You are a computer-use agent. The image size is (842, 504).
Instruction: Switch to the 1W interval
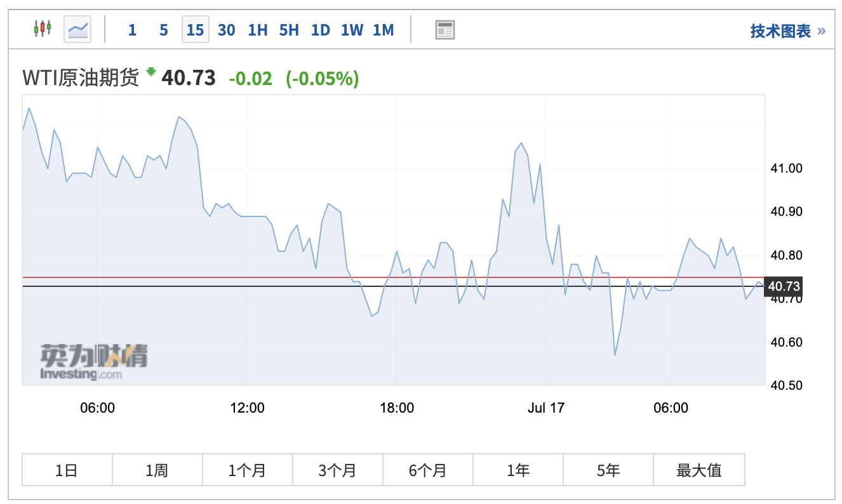(x=352, y=30)
